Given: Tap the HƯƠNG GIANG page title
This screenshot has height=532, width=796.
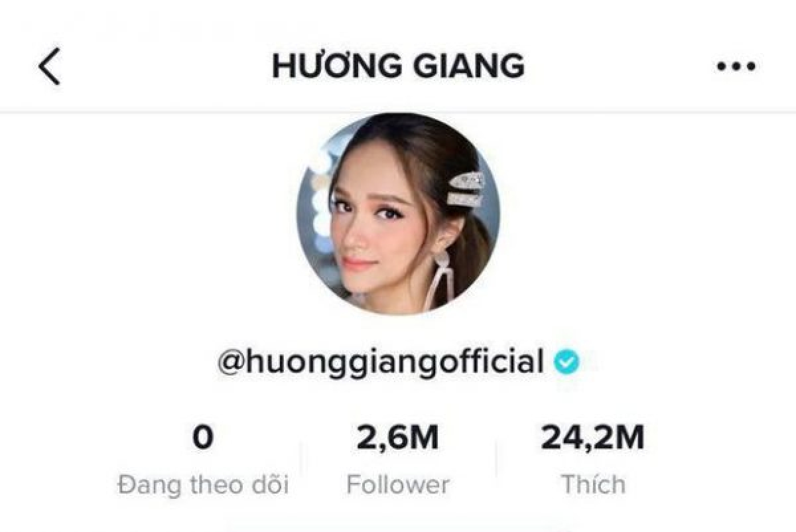Looking at the screenshot, I should click(398, 66).
